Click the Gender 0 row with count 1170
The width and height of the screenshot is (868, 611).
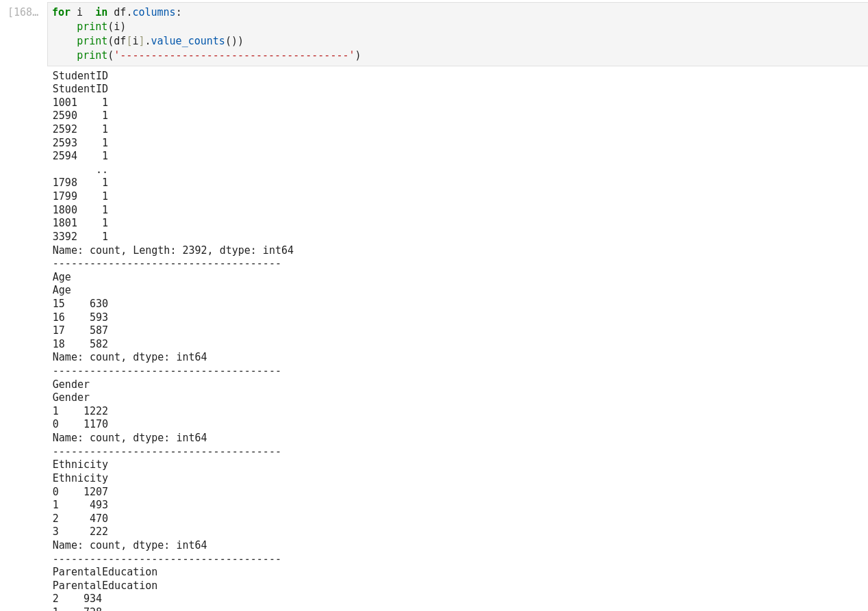pos(80,424)
